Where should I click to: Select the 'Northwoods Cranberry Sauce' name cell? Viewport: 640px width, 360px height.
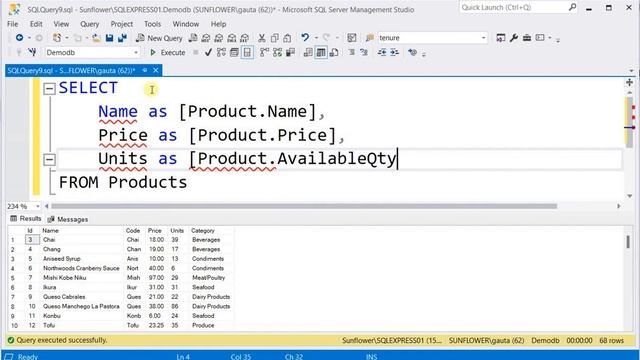tap(81, 268)
